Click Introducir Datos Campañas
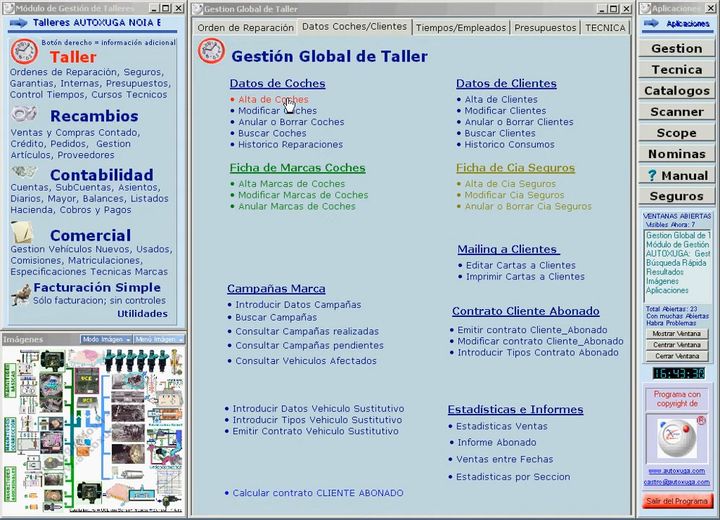 click(x=298, y=305)
